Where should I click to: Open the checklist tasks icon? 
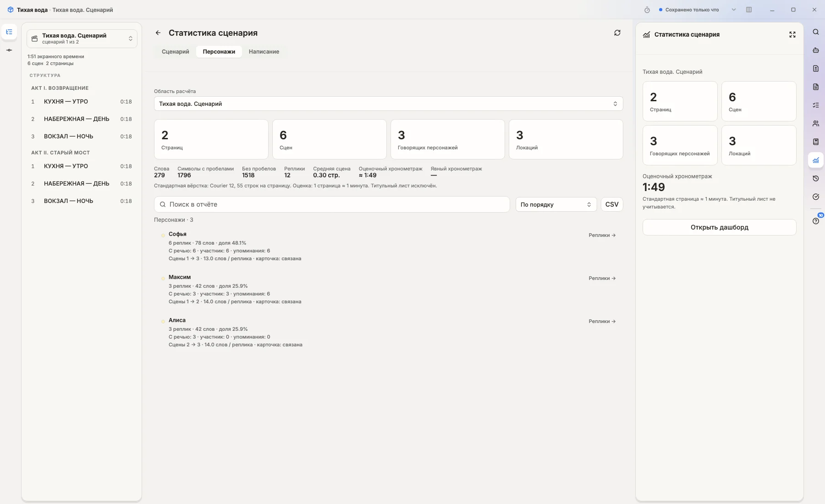(x=816, y=105)
